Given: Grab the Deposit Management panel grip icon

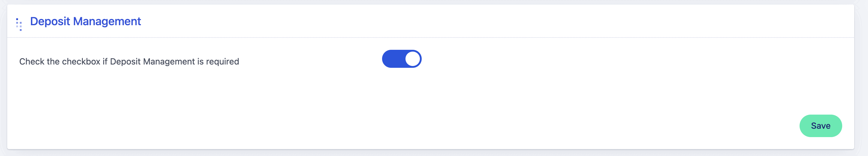Looking at the screenshot, I should click(19, 24).
